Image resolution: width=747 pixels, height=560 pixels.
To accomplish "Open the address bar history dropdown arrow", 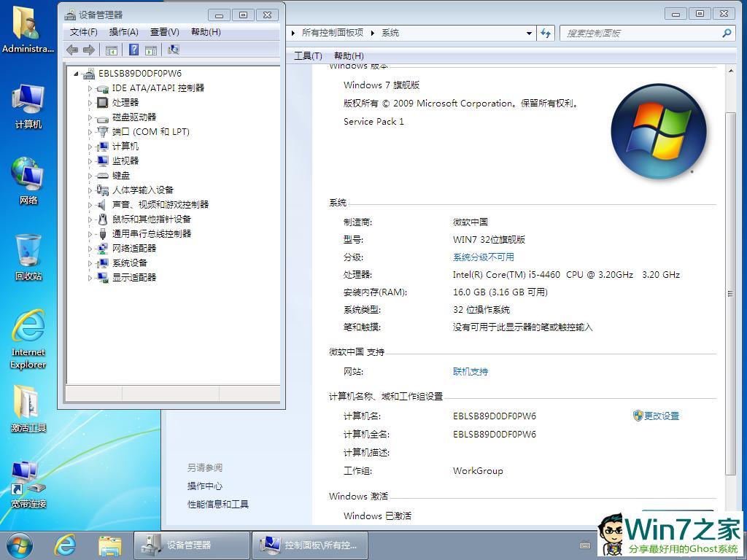I will coord(530,33).
